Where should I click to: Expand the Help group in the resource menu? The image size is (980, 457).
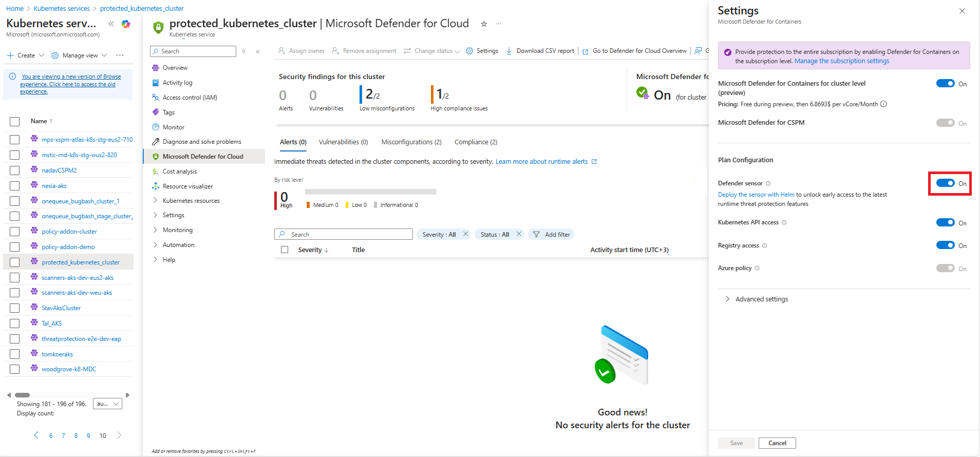[155, 260]
